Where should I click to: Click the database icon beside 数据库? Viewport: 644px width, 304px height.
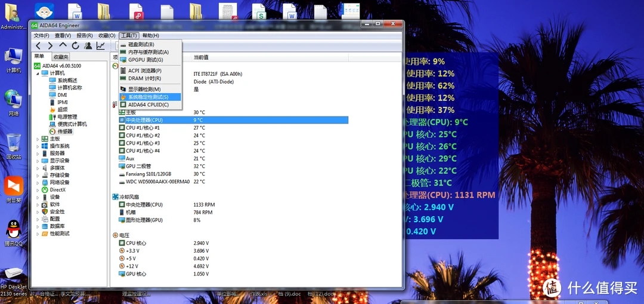(45, 226)
